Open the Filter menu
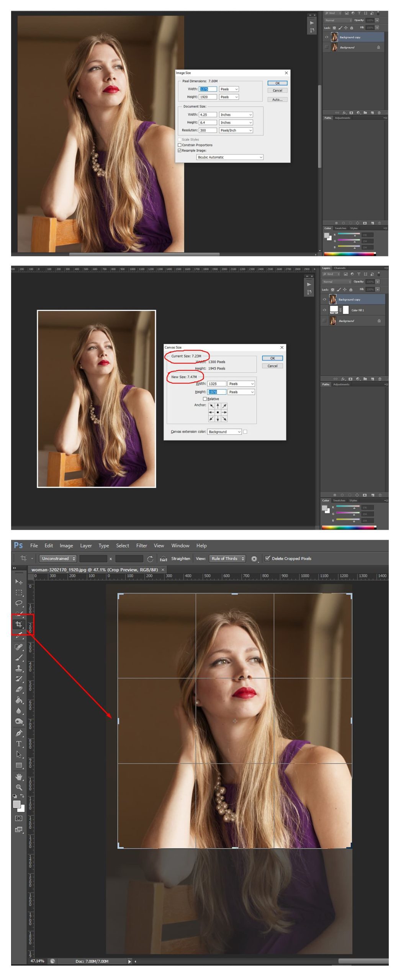This screenshot has height=980, width=401. coord(141,546)
